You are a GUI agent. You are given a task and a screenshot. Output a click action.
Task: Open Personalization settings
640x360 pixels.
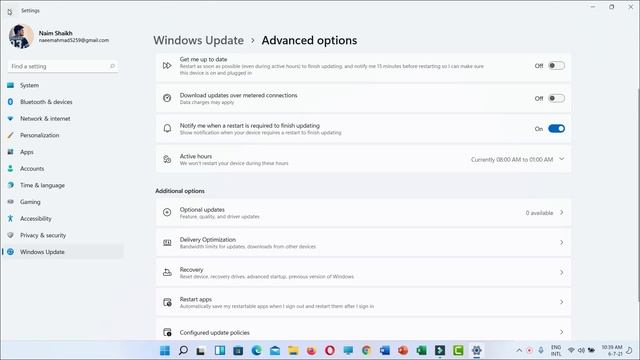click(x=62, y=135)
